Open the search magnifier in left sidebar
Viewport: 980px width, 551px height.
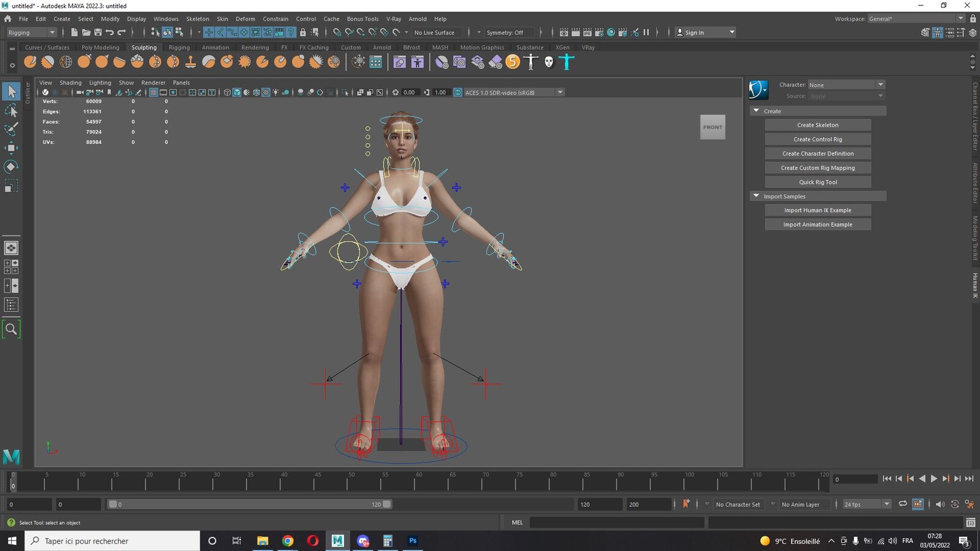(x=11, y=329)
